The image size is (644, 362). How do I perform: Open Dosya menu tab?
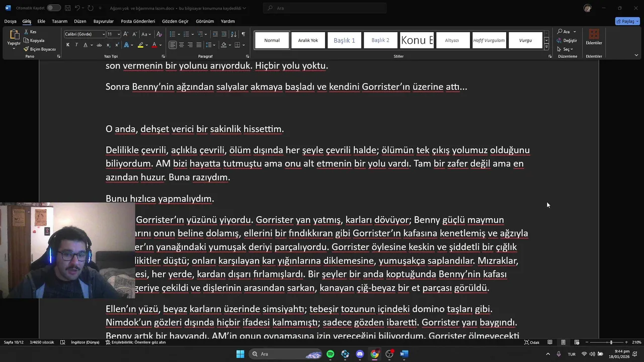(10, 21)
